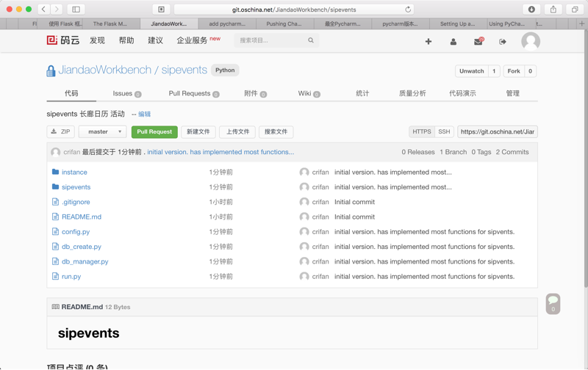Open the 附件 tab
Screen dimensions: 588x370
pos(255,94)
